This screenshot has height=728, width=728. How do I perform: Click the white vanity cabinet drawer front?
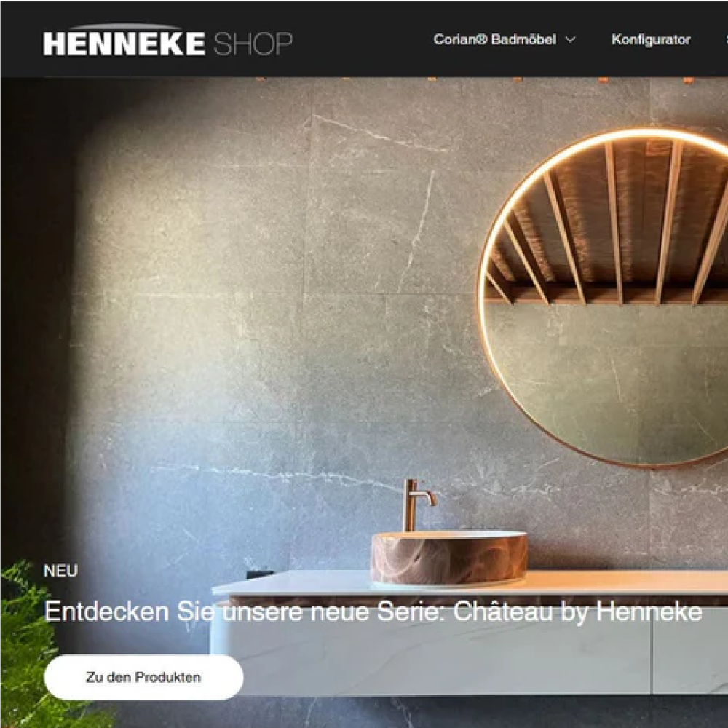point(432,660)
